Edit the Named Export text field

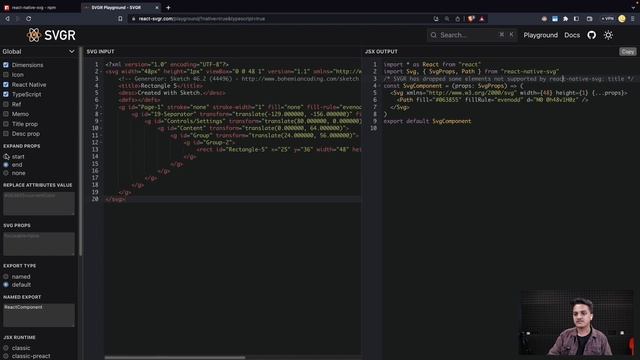[x=39, y=315]
